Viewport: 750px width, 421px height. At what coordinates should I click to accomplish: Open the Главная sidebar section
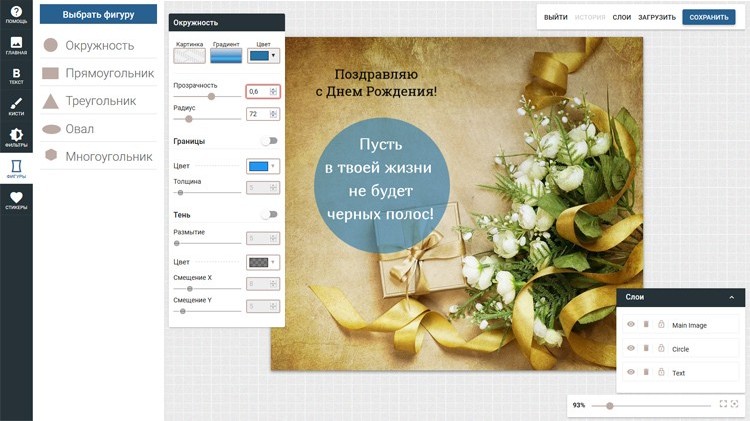coord(16,46)
